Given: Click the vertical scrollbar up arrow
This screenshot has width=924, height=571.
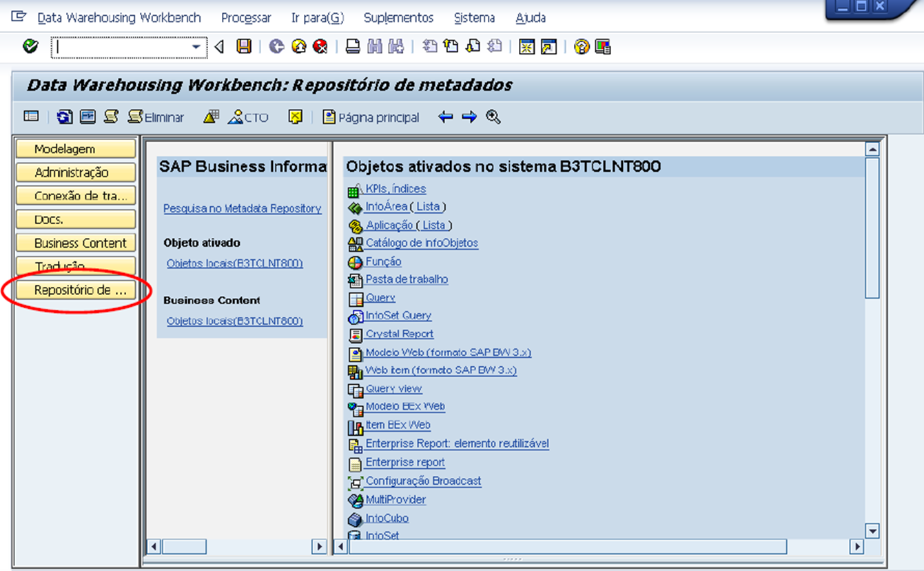Looking at the screenshot, I should coord(872,150).
